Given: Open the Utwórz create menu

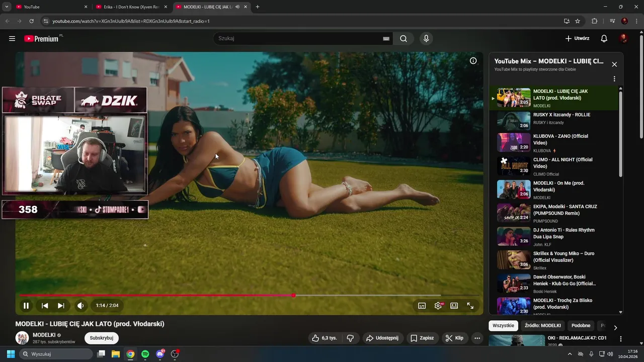Looking at the screenshot, I should pyautogui.click(x=577, y=39).
